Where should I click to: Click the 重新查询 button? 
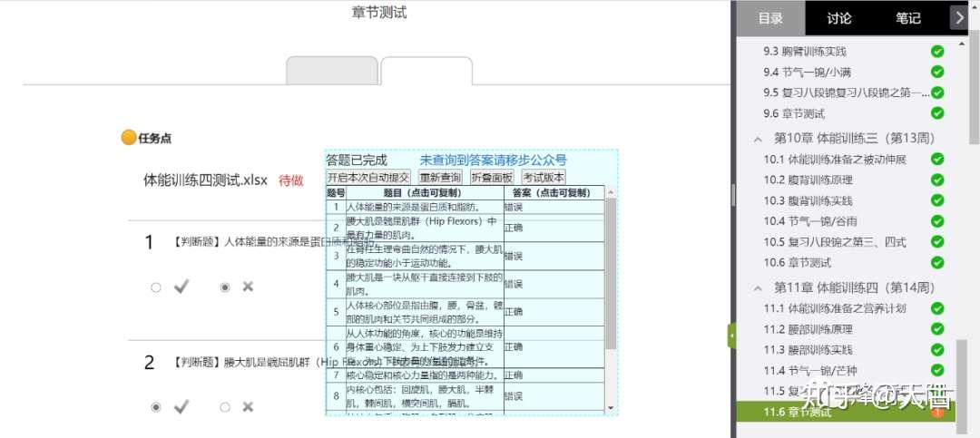tap(440, 177)
